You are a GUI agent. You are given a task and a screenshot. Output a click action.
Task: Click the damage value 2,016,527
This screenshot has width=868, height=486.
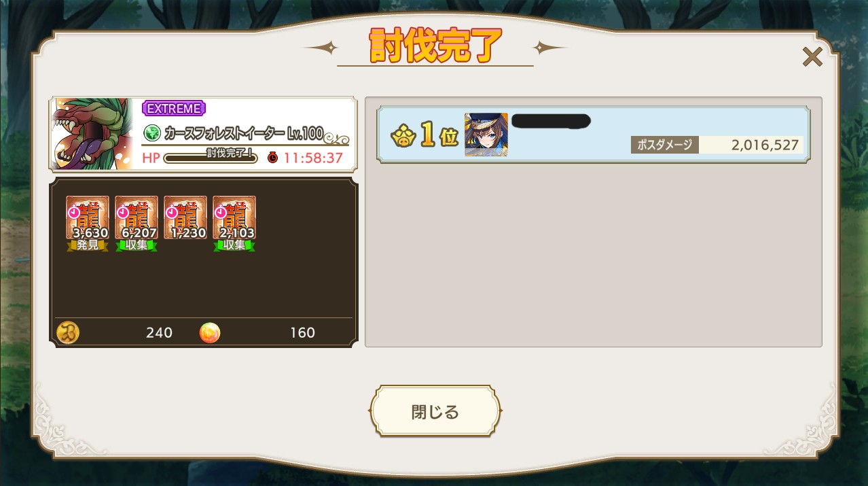765,145
